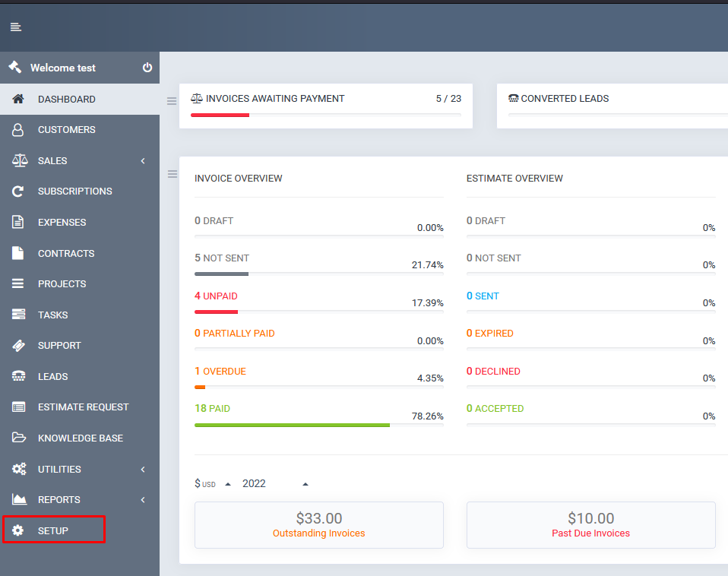Click the Subscriptions refresh icon
The height and width of the screenshot is (576, 728).
18,191
